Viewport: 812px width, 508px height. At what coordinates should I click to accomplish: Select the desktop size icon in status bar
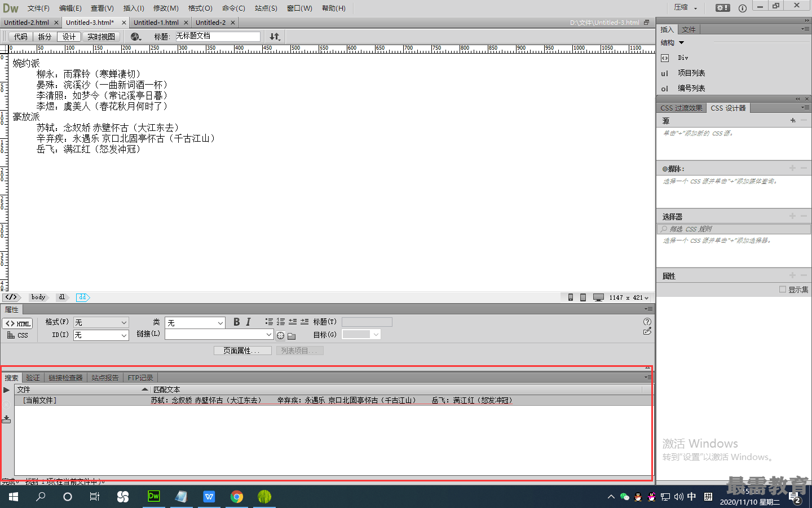pyautogui.click(x=599, y=297)
